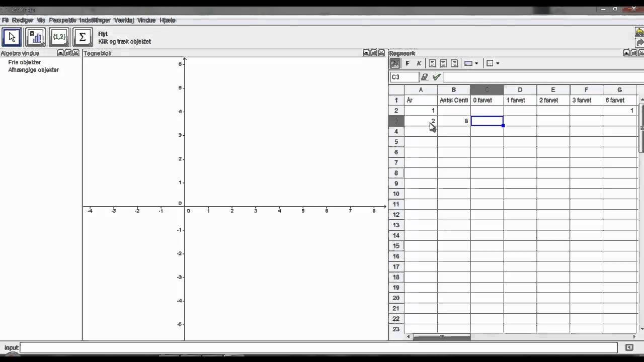644x362 pixels.
Task: Select Frie objekter in algebra window
Action: pyautogui.click(x=24, y=62)
